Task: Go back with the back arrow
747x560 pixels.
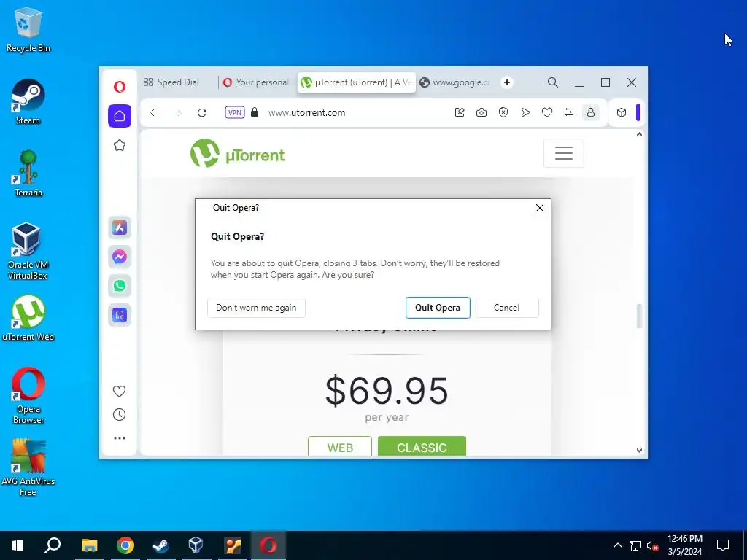Action: [152, 113]
